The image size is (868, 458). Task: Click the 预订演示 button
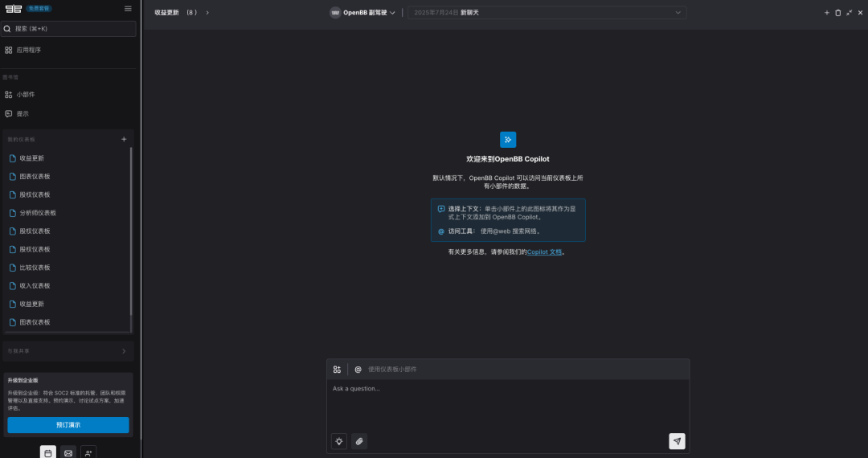click(x=68, y=425)
